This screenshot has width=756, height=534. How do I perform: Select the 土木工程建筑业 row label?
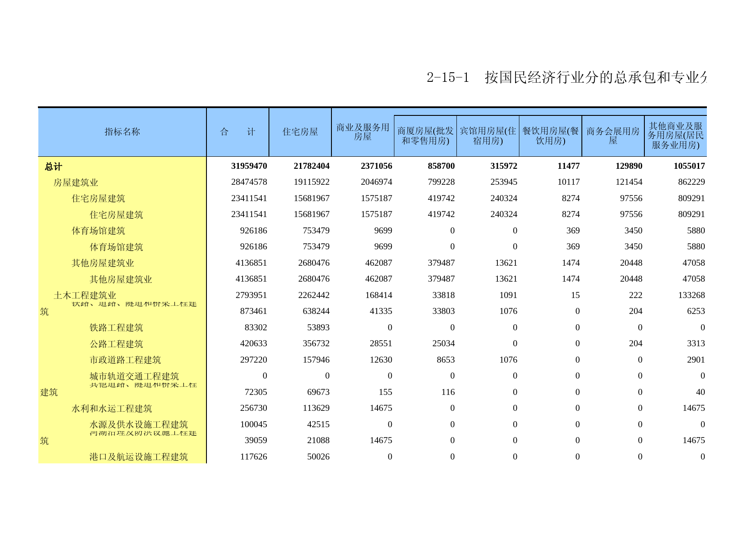[85, 295]
